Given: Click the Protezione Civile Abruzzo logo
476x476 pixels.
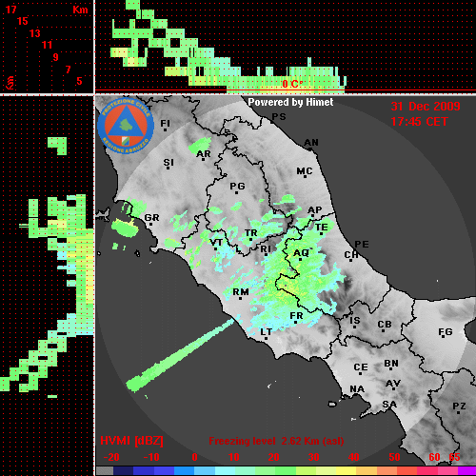Looking at the screenshot, I should (126, 126).
